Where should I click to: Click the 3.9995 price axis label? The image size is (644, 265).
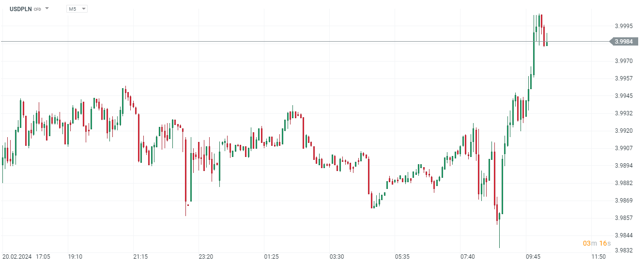coord(624,26)
